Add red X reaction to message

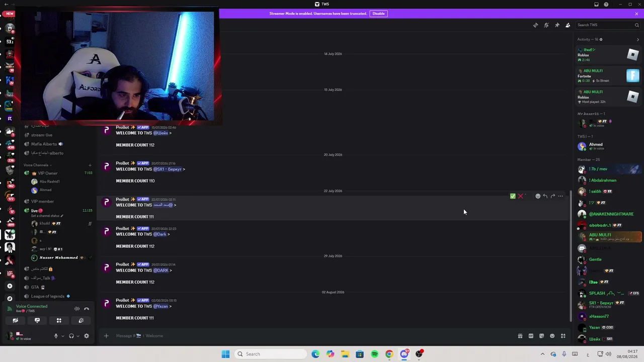(x=521, y=196)
